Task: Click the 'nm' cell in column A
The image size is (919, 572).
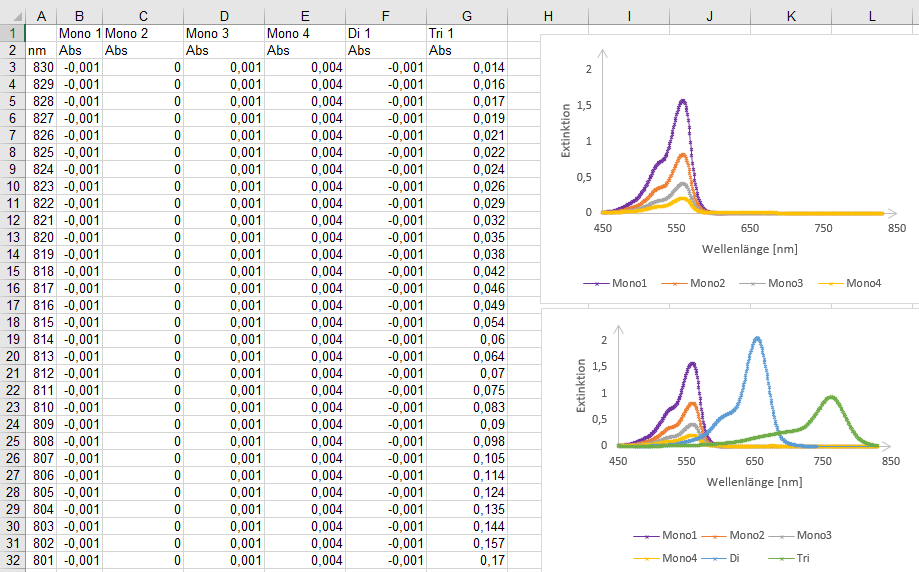Action: pos(40,51)
